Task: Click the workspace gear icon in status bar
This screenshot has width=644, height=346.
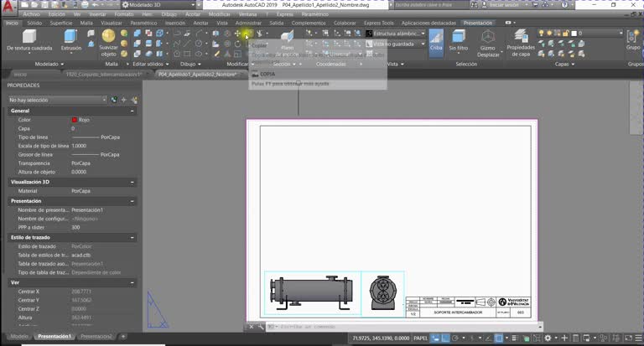Action: (x=548, y=338)
